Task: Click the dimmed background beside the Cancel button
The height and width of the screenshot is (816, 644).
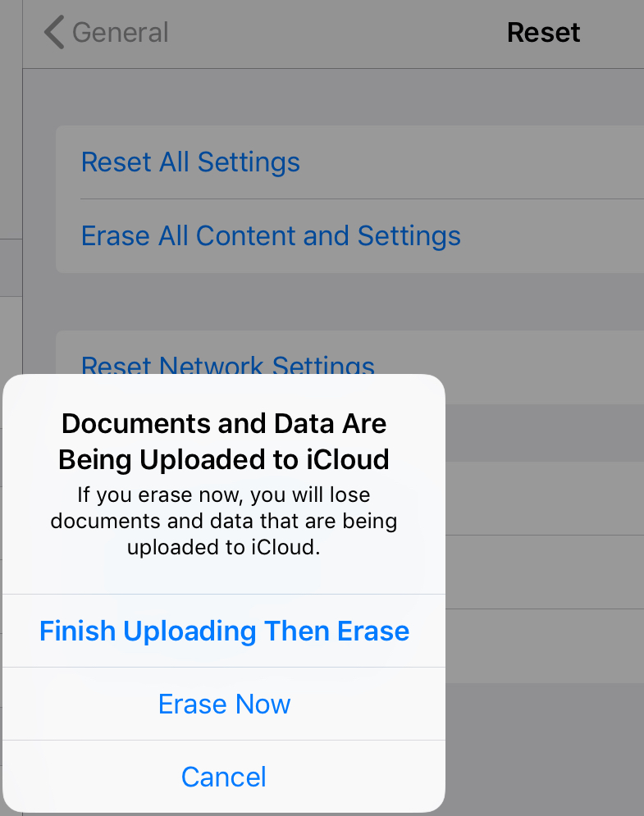Action: tap(545, 750)
